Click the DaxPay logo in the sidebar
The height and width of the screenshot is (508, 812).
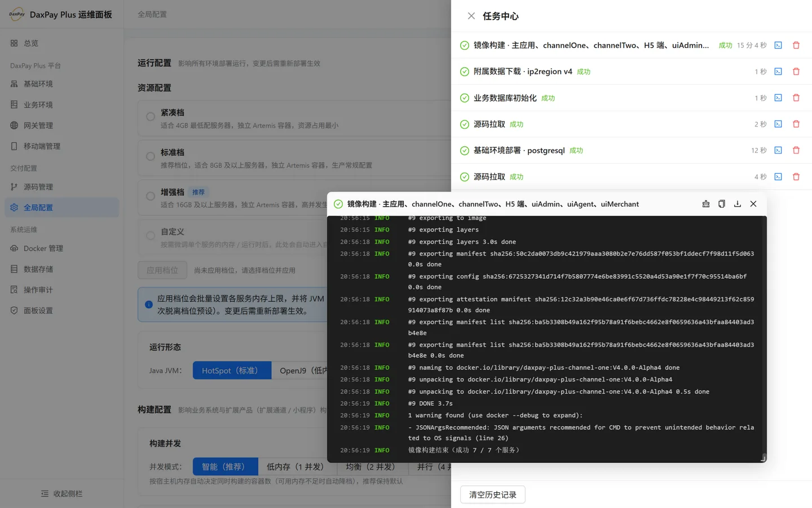point(17,14)
